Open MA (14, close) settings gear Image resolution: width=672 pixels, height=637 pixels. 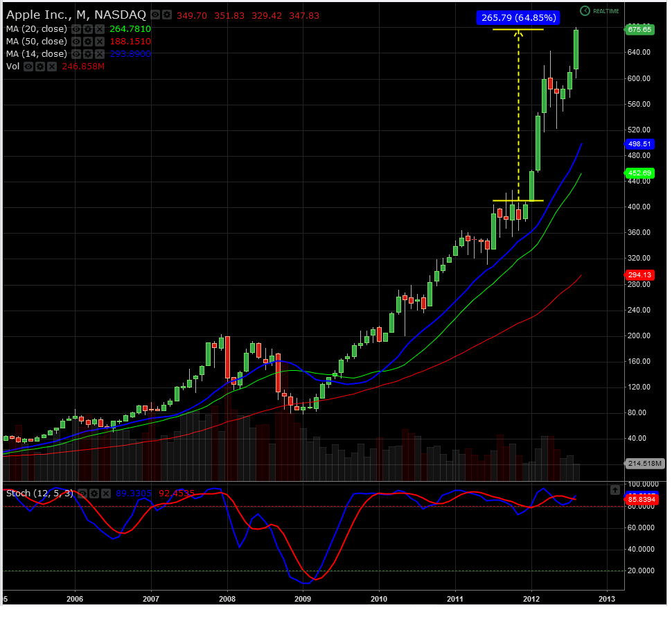(88, 54)
